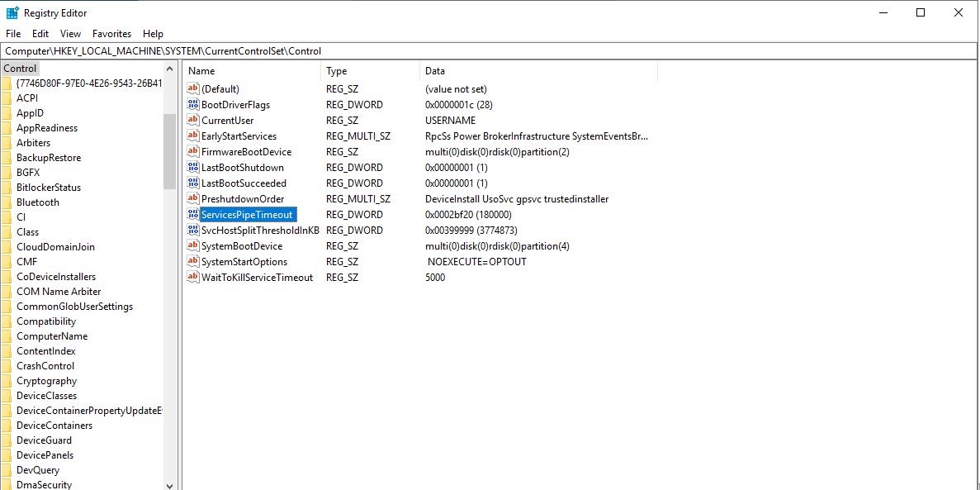Click the binary icon beside LastBootShutdown
This screenshot has height=490, width=980.
click(193, 167)
